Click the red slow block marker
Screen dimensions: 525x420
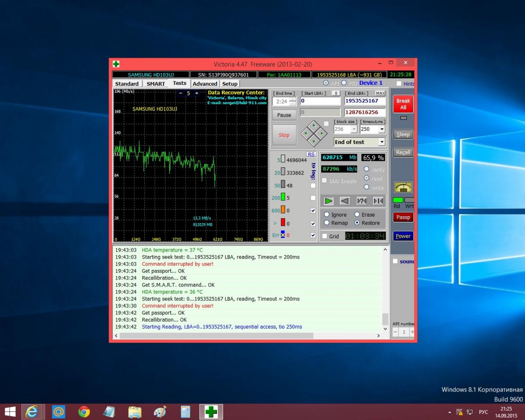point(283,223)
